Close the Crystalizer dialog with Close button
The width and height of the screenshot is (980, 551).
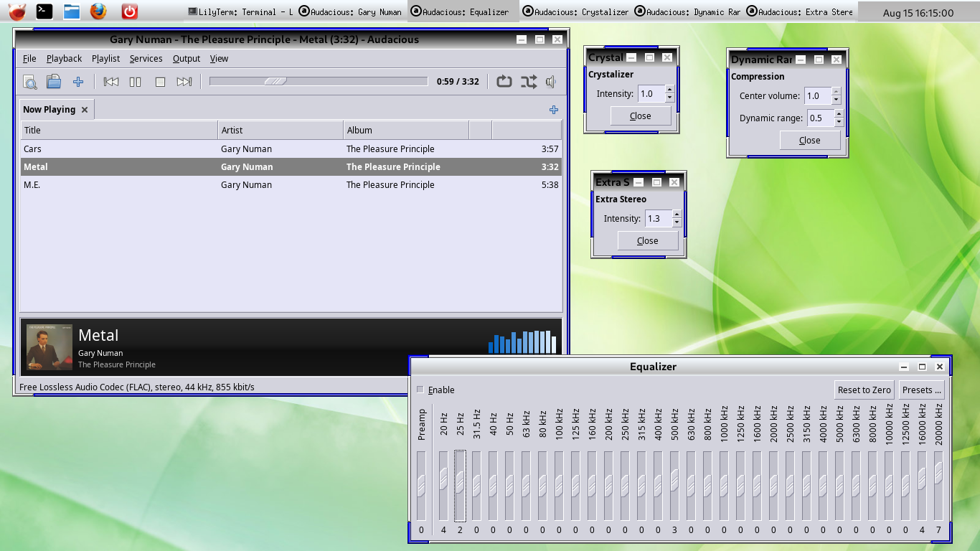coord(641,116)
